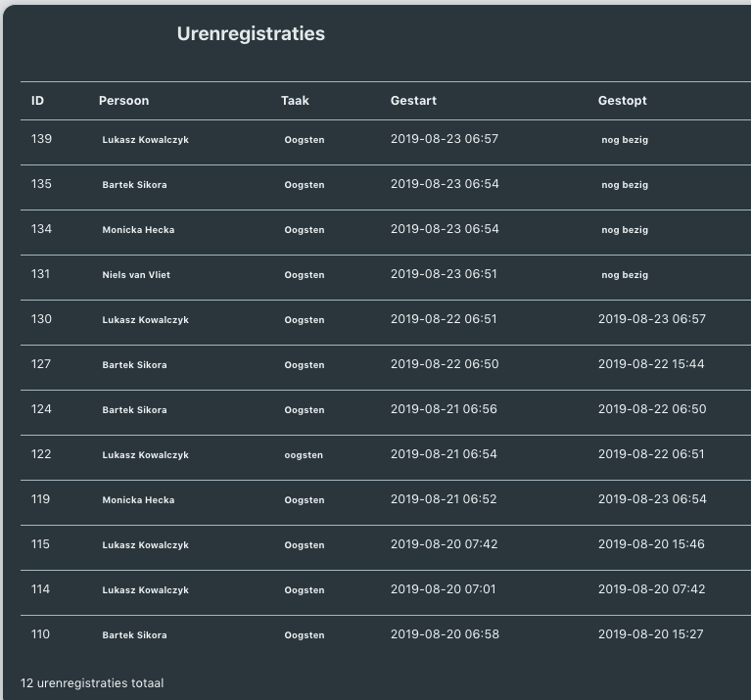
Task: Click Oogsten task in row 110
Action: pyautogui.click(x=305, y=634)
